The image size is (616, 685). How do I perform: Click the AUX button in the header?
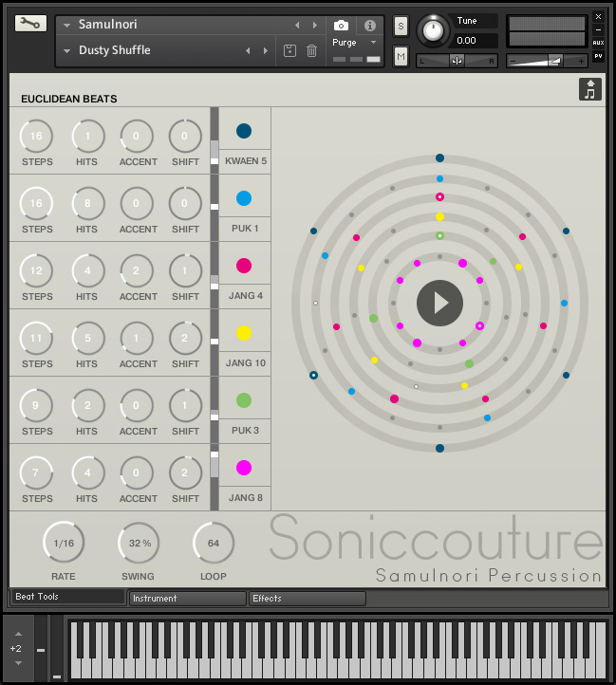(598, 43)
